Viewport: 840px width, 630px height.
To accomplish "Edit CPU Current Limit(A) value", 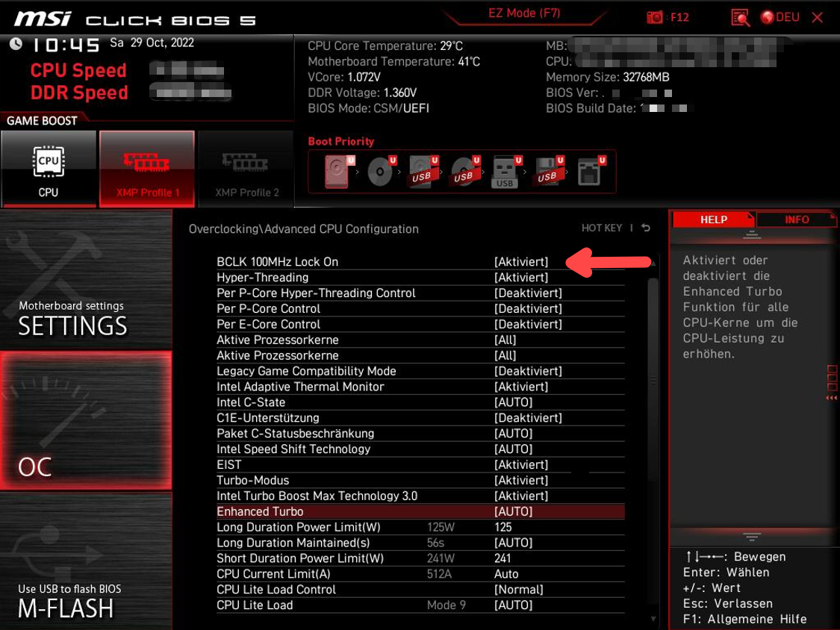I will [506, 574].
